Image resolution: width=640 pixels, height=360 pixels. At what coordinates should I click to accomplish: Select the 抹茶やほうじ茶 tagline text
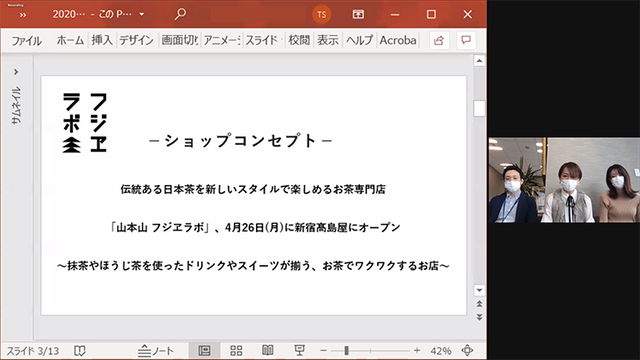[253, 266]
